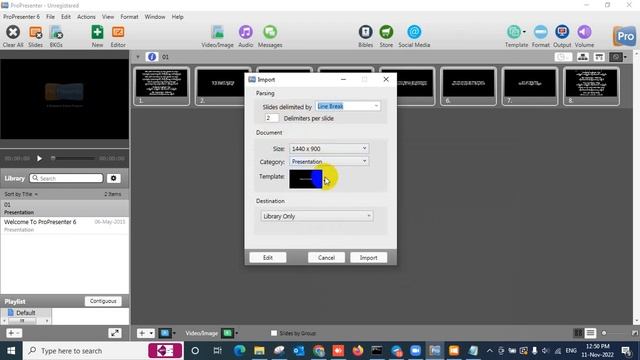Expand the playlist panel icon
This screenshot has height=360, width=640.
[115, 333]
